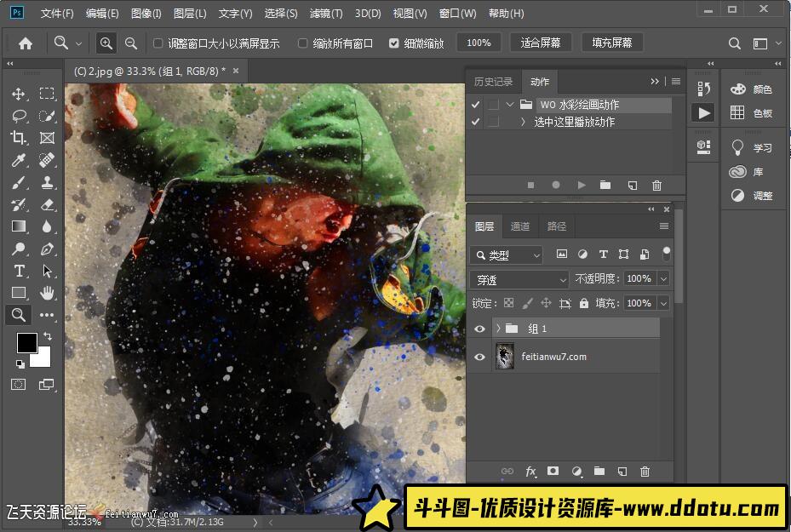Open zoom tool preset dropdown arrow
Viewport: 791px width, 532px height.
pos(78,44)
